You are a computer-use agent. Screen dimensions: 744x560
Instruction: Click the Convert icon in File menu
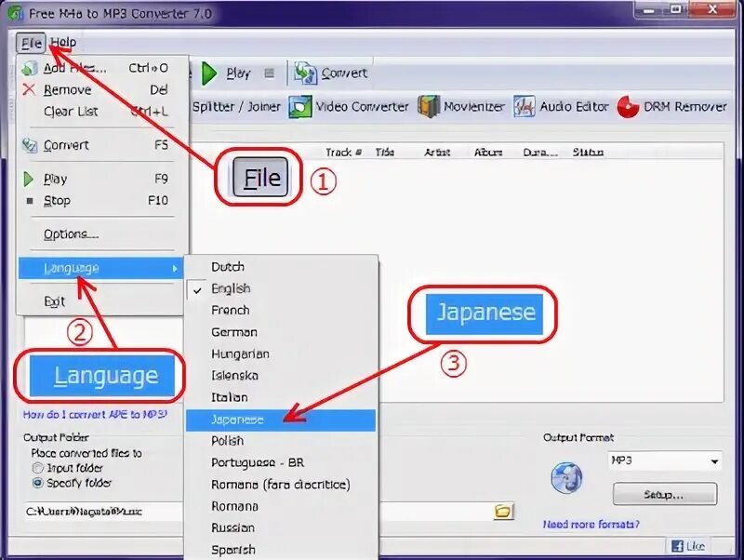(x=30, y=145)
